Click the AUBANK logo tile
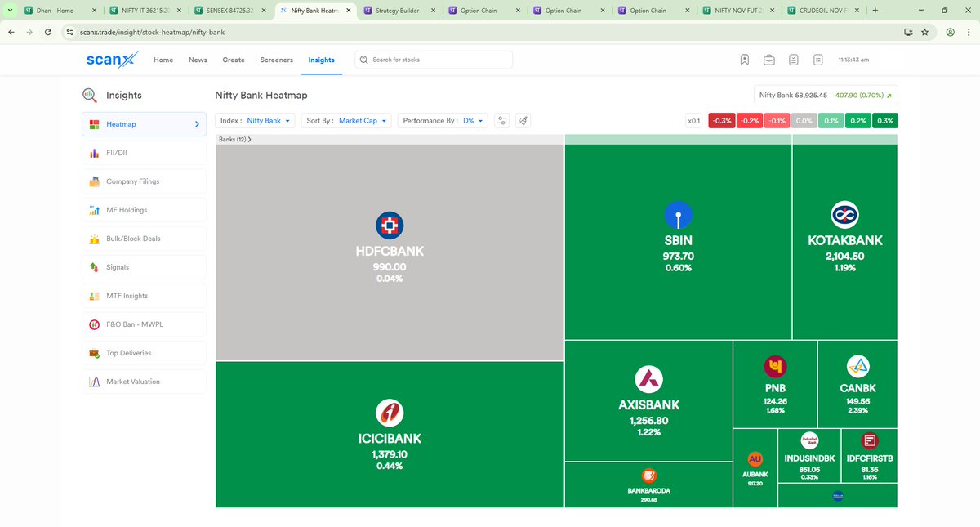Screen dimensions: 980x527 [x=755, y=459]
